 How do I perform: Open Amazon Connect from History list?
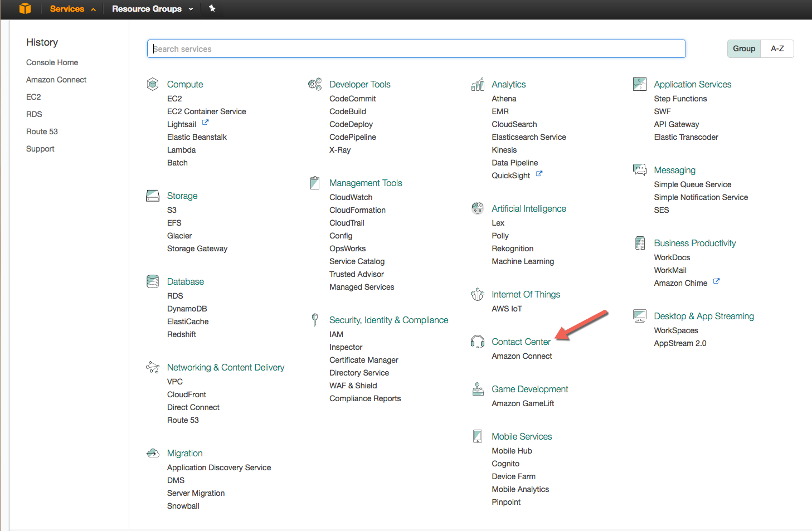(x=56, y=80)
